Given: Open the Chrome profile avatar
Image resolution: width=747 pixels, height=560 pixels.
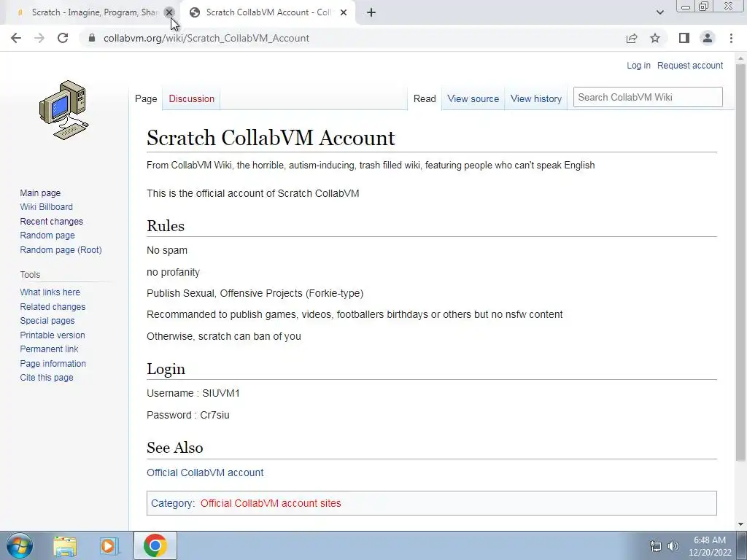Looking at the screenshot, I should [x=708, y=38].
